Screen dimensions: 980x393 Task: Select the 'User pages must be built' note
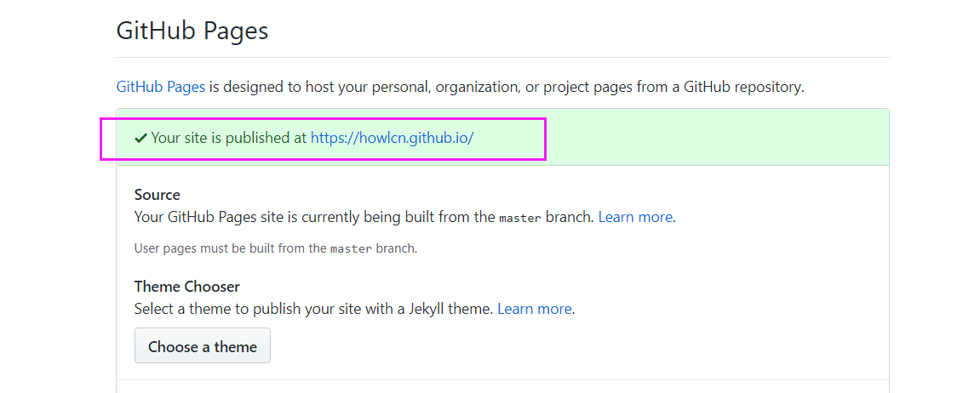point(276,248)
